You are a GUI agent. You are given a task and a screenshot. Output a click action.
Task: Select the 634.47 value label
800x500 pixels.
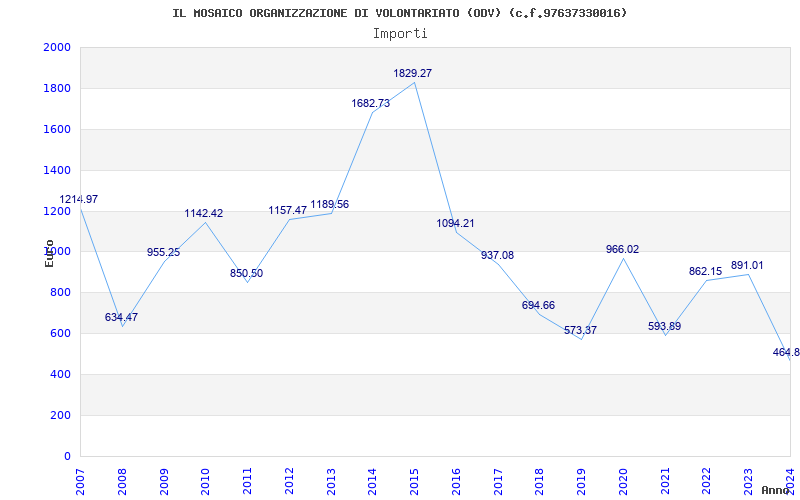tap(121, 317)
